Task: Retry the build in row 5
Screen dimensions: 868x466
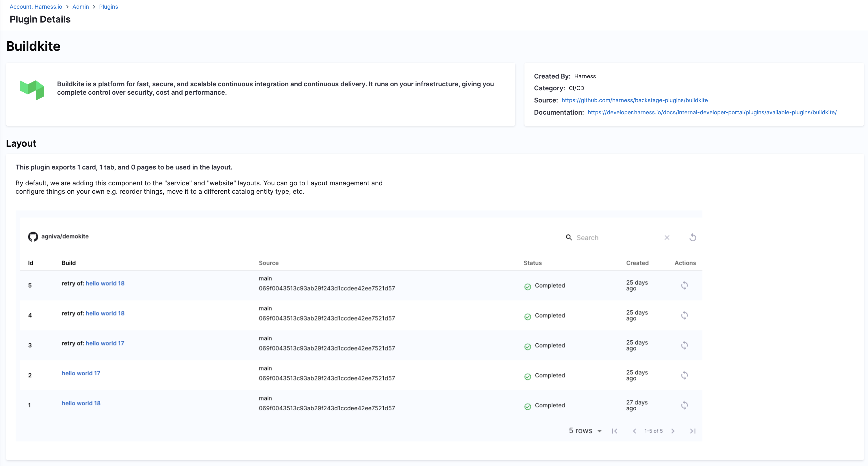Action: pos(685,285)
